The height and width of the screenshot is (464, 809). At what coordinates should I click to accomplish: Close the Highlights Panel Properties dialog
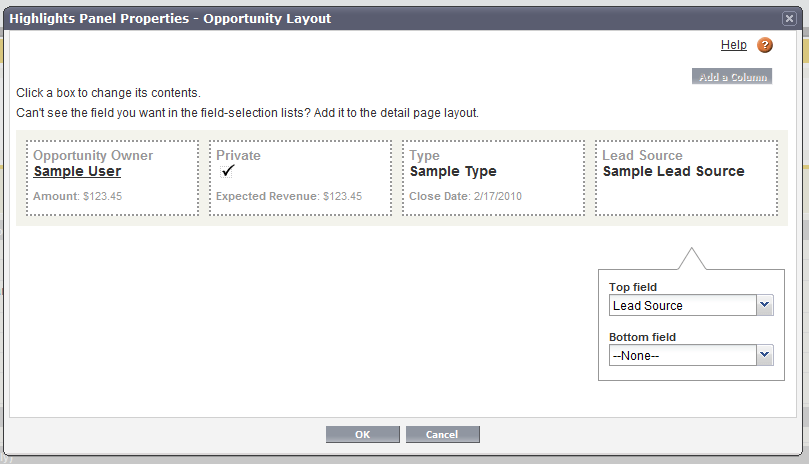point(789,18)
